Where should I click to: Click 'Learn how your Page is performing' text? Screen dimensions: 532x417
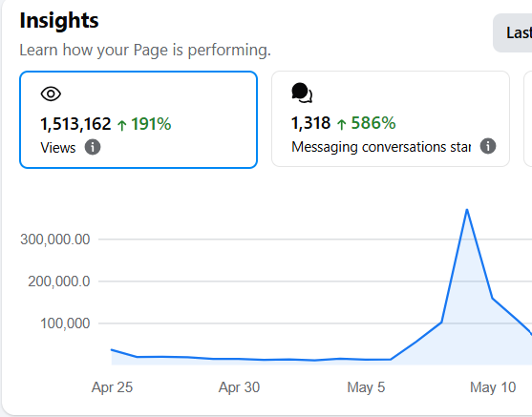pyautogui.click(x=145, y=51)
